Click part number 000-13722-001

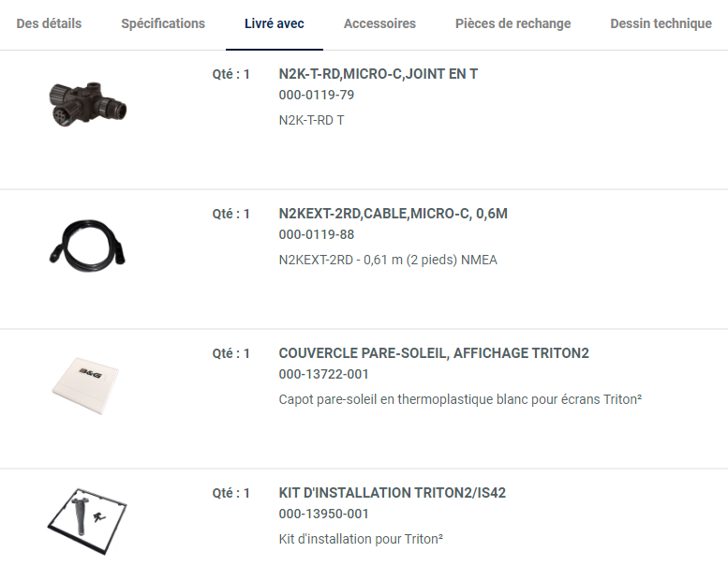click(x=323, y=374)
